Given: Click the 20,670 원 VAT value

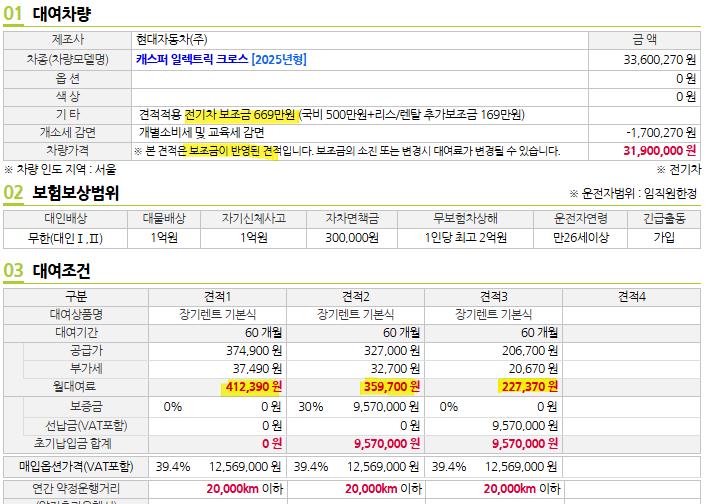Looking at the screenshot, I should pyautogui.click(x=533, y=369).
